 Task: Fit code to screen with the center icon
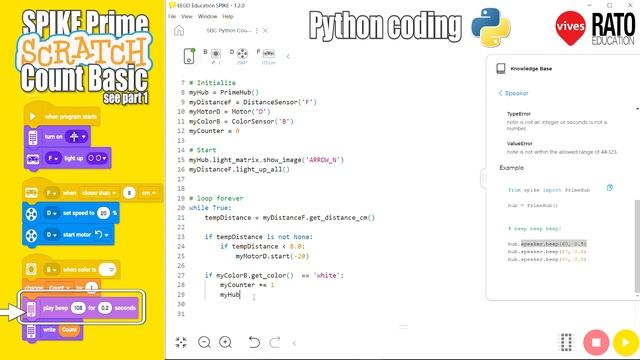coord(181,342)
